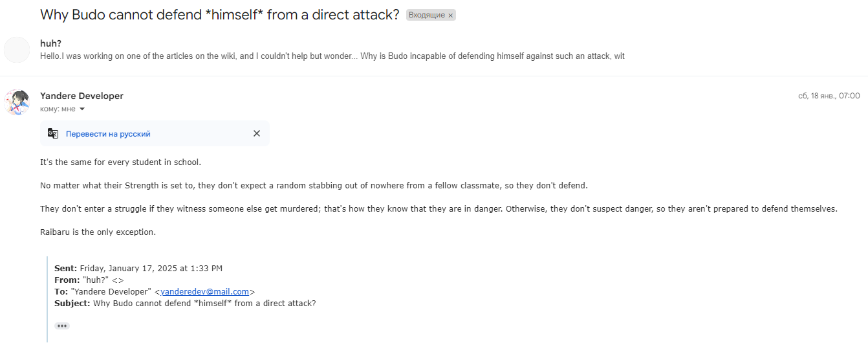The width and height of the screenshot is (868, 345).
Task: Remove the Входящие label with its x
Action: (x=451, y=15)
